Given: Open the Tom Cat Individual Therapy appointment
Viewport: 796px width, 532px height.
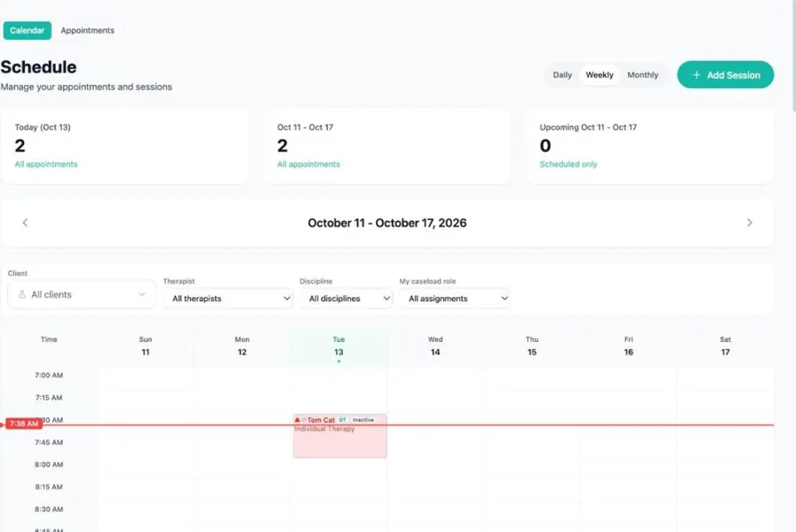Looking at the screenshot, I should (x=340, y=437).
